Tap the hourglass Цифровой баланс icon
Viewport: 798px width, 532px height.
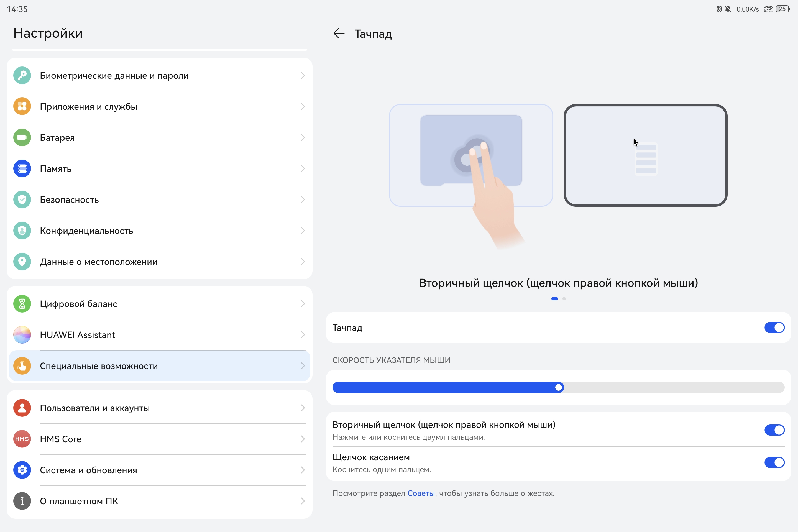pyautogui.click(x=22, y=304)
